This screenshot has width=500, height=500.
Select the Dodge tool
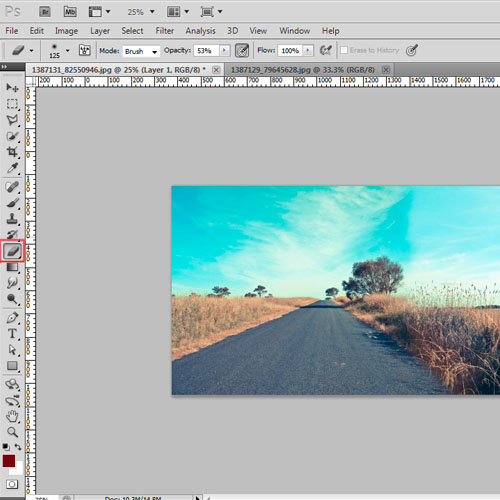pos(12,299)
